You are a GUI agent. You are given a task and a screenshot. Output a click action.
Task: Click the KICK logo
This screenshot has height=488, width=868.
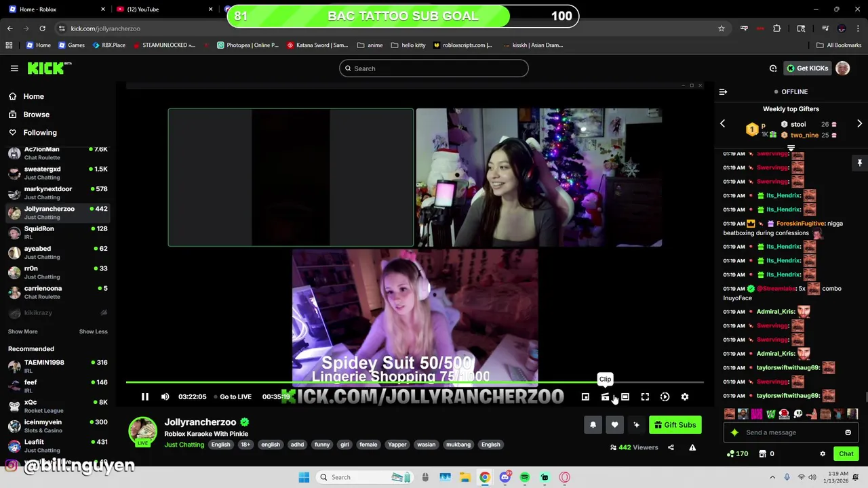(x=49, y=68)
